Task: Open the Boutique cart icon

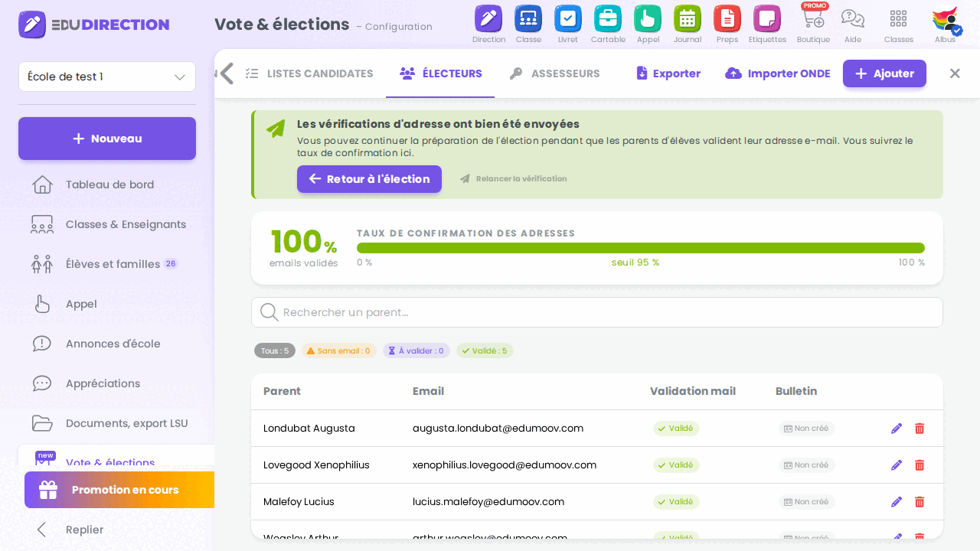Action: coord(813,18)
